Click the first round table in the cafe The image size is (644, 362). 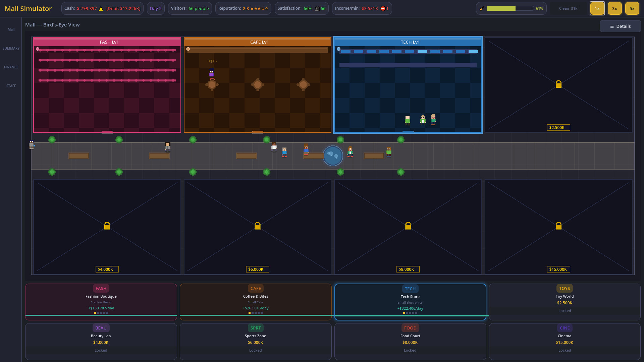click(x=212, y=85)
